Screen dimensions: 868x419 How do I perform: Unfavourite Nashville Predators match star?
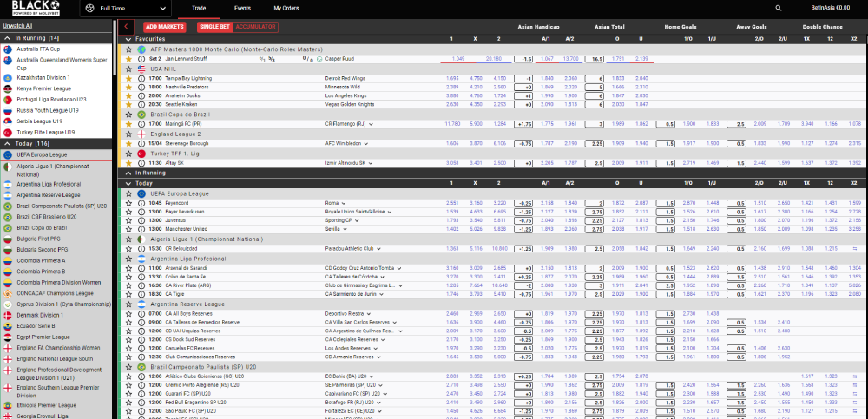click(x=129, y=88)
